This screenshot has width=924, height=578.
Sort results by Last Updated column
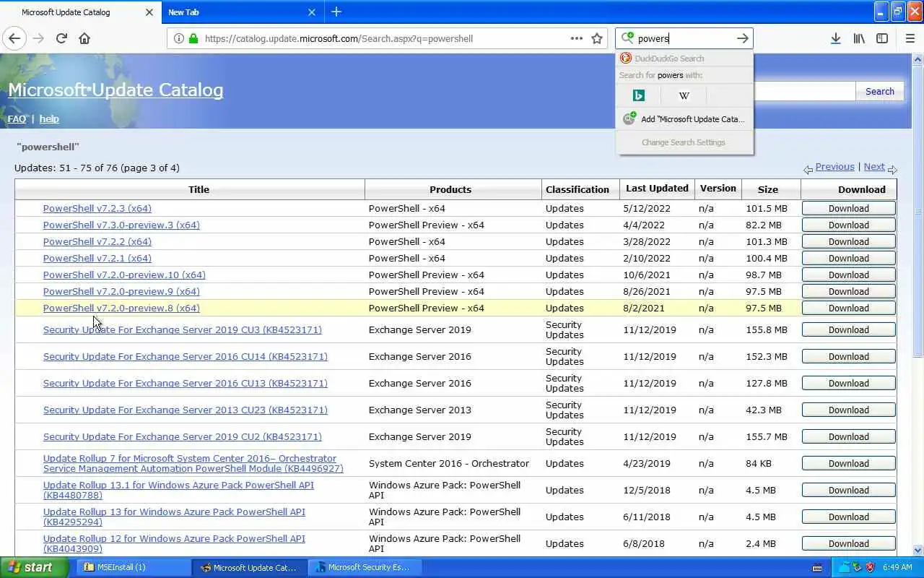(657, 189)
